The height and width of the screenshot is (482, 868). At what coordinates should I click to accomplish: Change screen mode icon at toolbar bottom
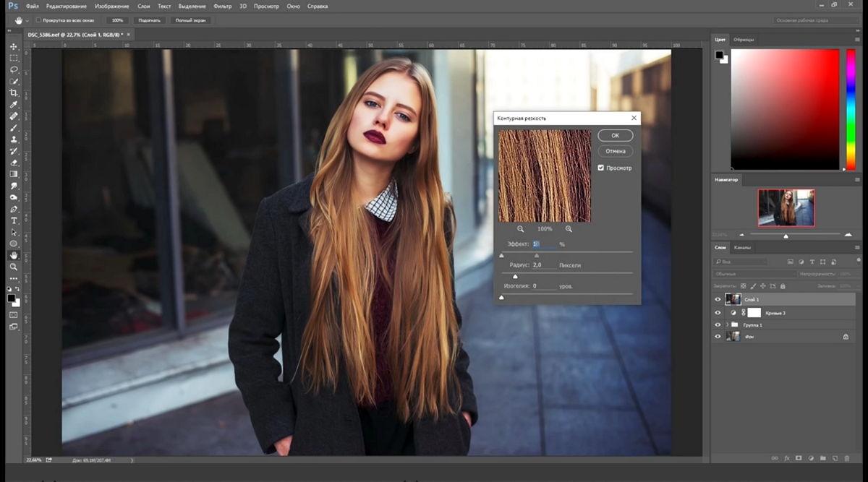13,327
